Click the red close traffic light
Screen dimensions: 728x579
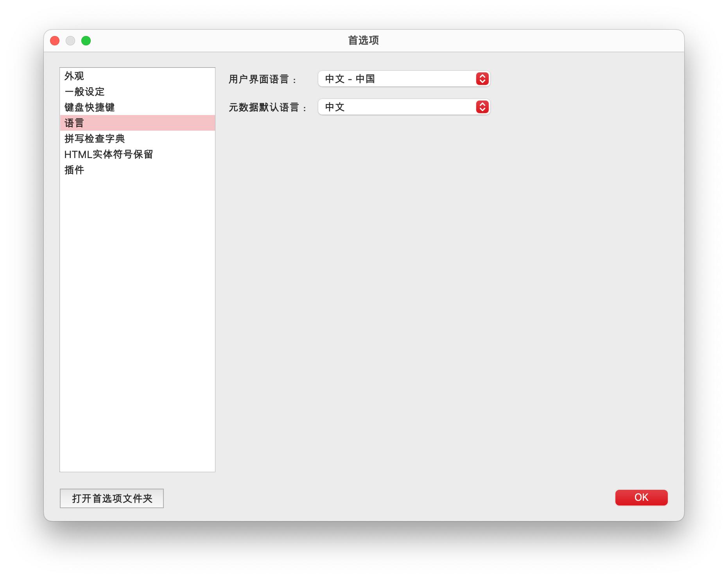point(55,40)
